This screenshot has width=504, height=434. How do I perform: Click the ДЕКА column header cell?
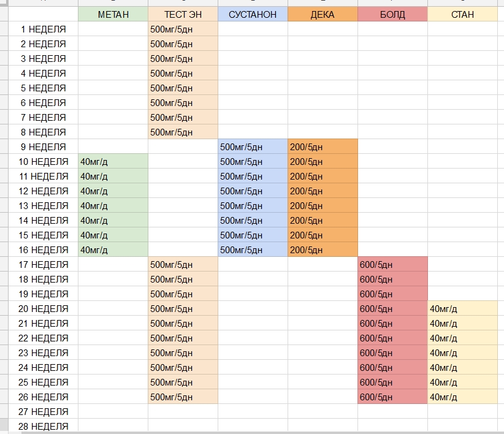coord(323,14)
